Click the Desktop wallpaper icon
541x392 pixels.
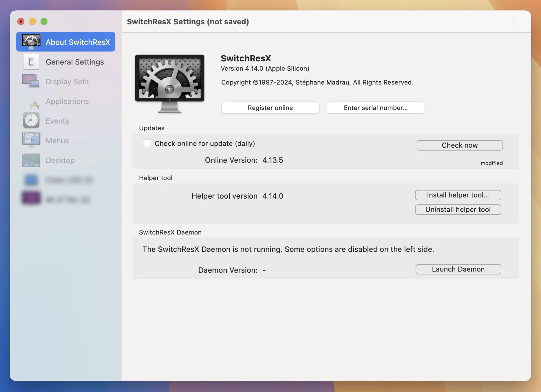pos(31,160)
